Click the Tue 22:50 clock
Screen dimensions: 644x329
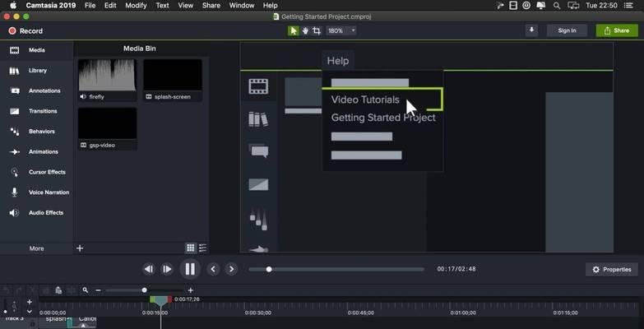pyautogui.click(x=601, y=5)
